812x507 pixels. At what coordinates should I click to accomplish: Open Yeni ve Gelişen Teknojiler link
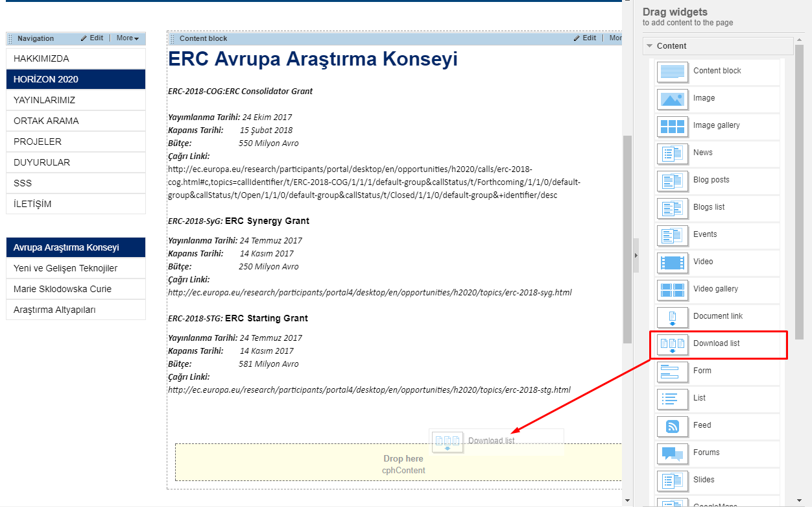click(x=76, y=268)
